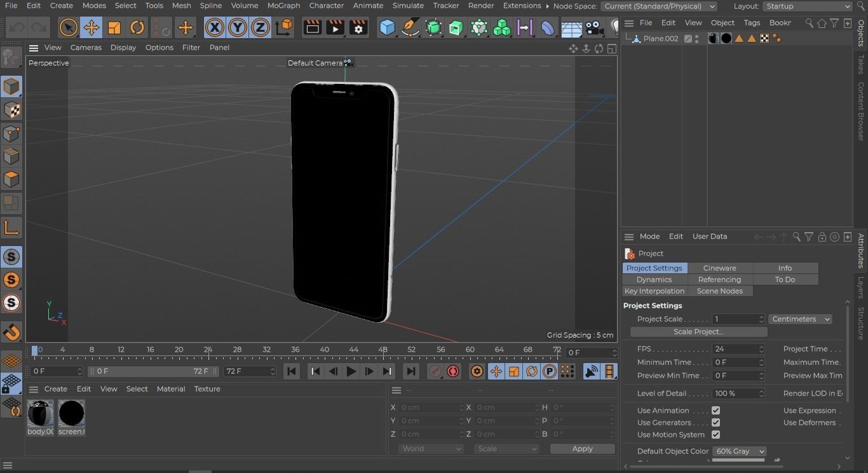Image resolution: width=868 pixels, height=473 pixels.
Task: Open the Autokeying gear icon in timeline
Action: click(x=477, y=371)
